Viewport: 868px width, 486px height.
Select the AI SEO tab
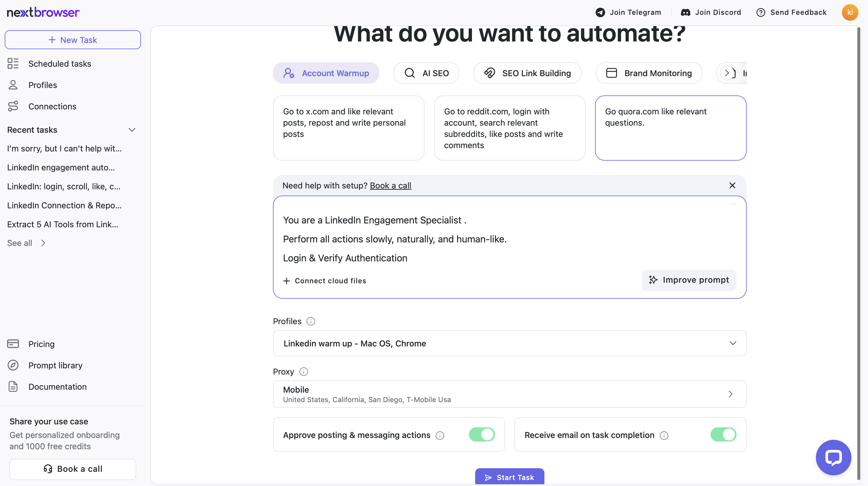pos(426,73)
